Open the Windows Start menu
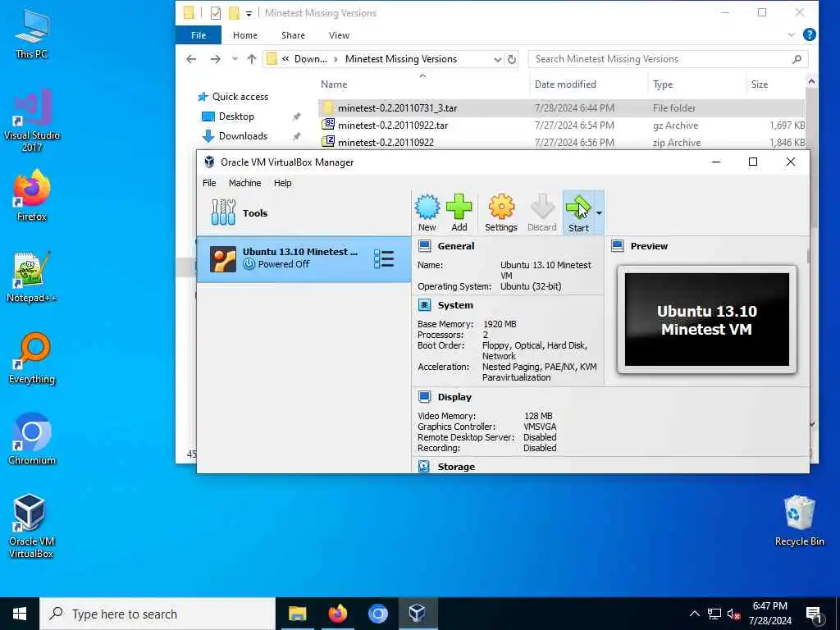Screen dimensions: 840x630 [20, 614]
